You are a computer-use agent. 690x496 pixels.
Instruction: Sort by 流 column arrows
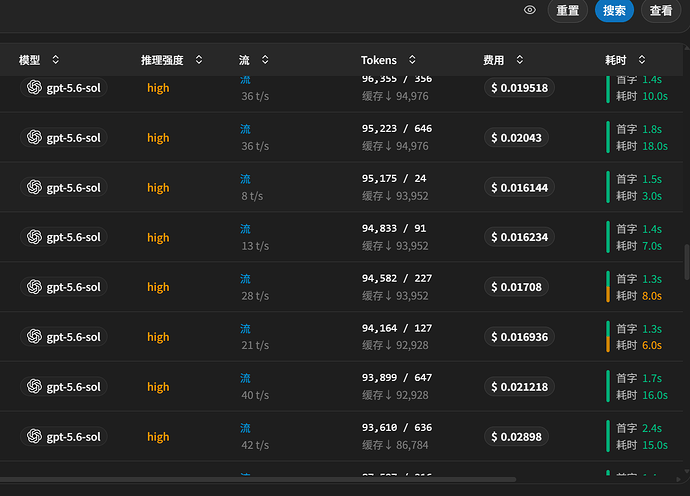pyautogui.click(x=265, y=59)
